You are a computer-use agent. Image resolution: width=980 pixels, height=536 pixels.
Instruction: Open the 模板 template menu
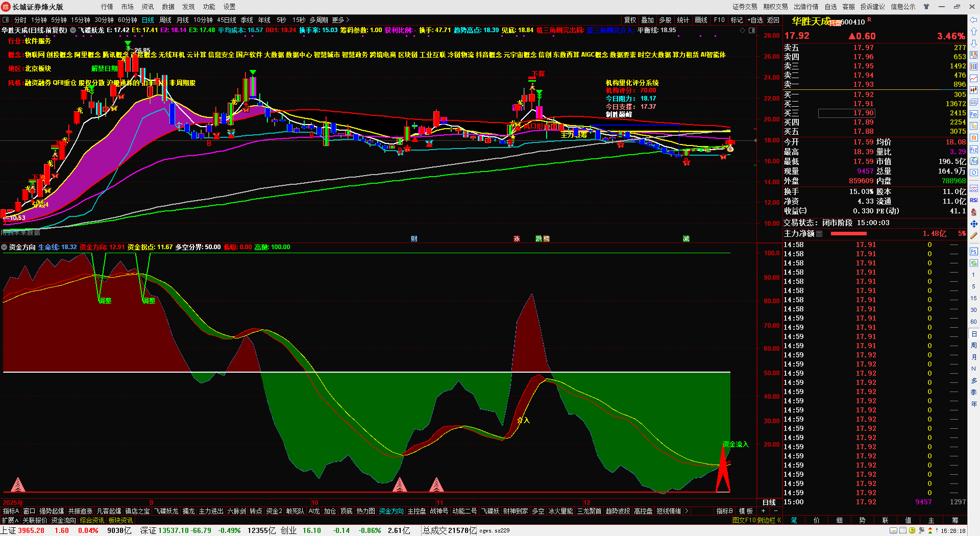(x=746, y=511)
